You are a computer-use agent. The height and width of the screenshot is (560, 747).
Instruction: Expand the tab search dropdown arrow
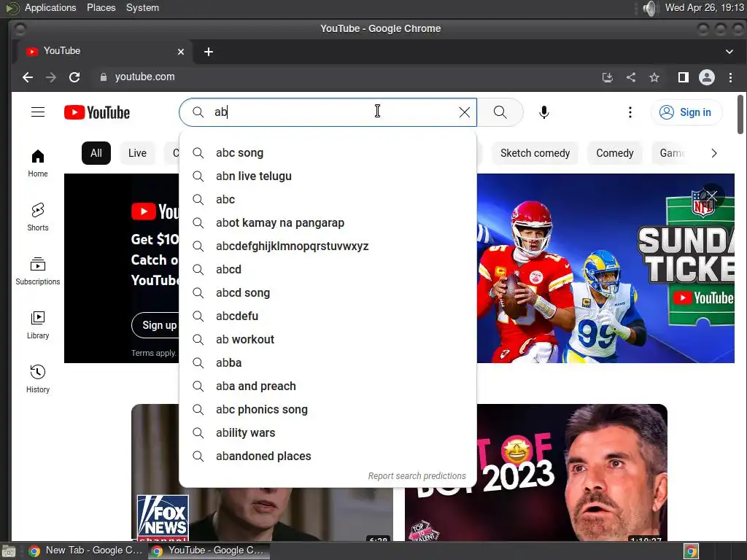point(729,52)
